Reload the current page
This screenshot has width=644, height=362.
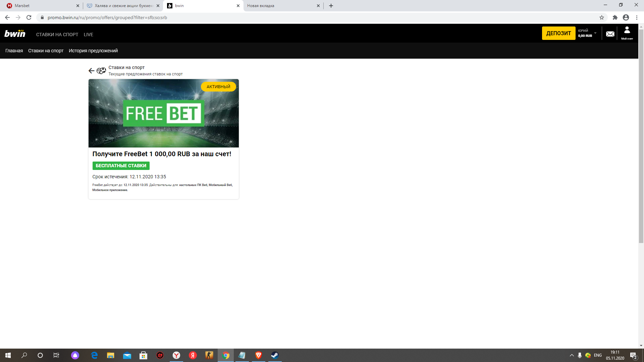29,17
